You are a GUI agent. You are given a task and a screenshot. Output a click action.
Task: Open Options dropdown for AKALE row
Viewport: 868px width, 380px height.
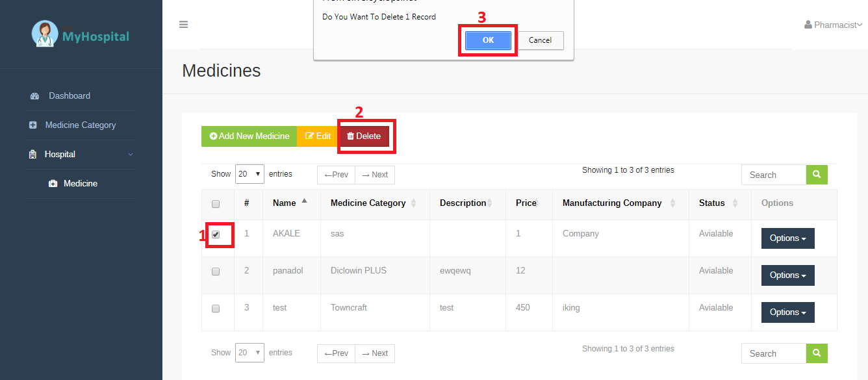(x=787, y=238)
